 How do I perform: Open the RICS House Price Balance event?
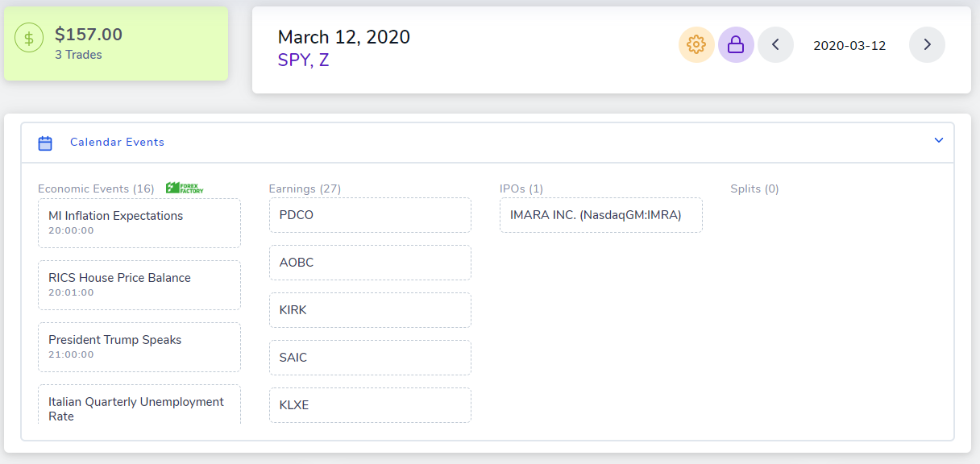[139, 285]
